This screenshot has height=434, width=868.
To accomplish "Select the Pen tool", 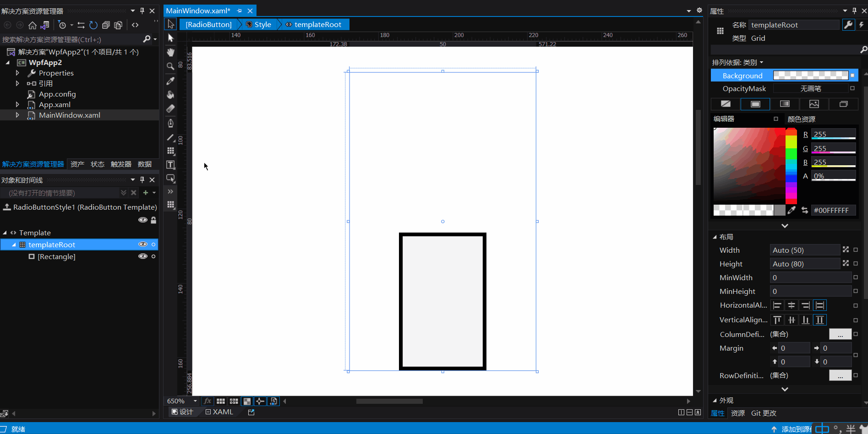I will 170,123.
